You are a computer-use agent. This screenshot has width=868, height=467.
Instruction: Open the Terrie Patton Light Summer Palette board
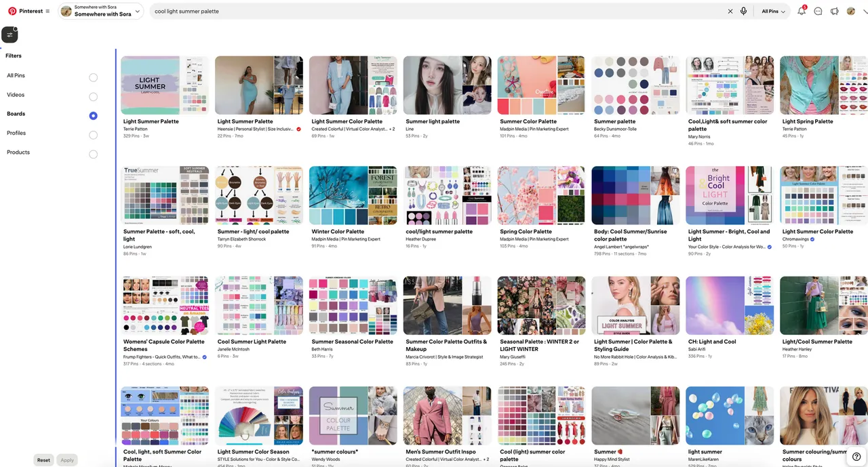[x=165, y=85]
